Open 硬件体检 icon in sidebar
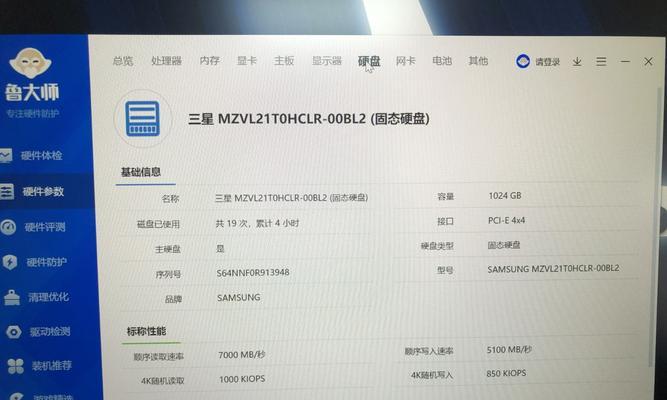Viewport: 667px width, 400px height. click(6, 155)
